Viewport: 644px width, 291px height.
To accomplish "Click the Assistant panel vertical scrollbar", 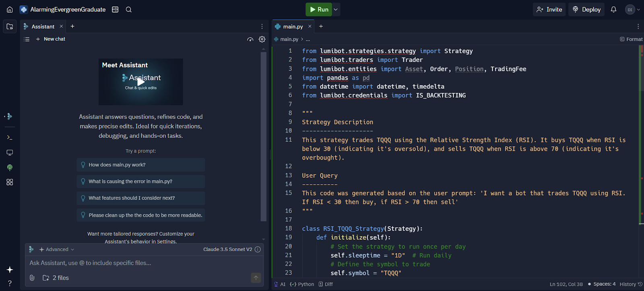I will (x=264, y=137).
